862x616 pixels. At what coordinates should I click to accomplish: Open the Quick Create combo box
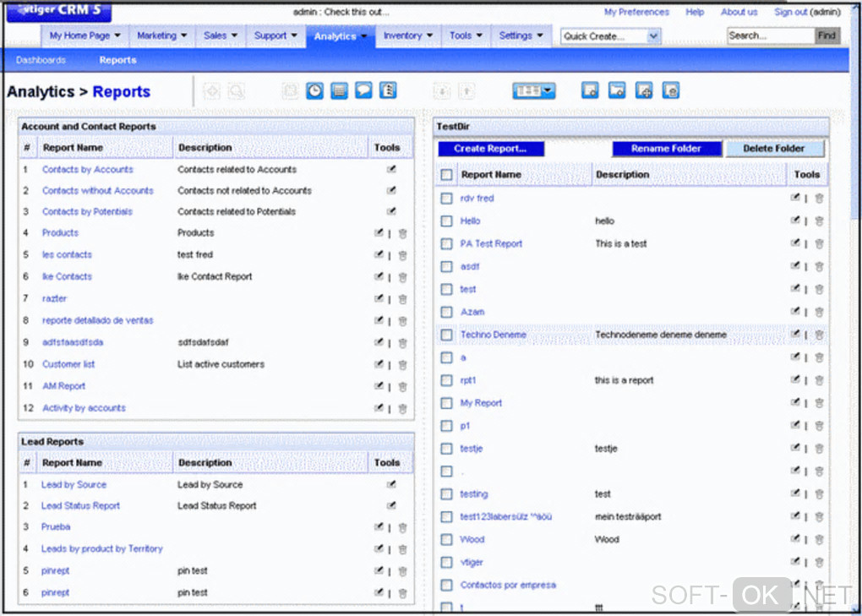610,36
